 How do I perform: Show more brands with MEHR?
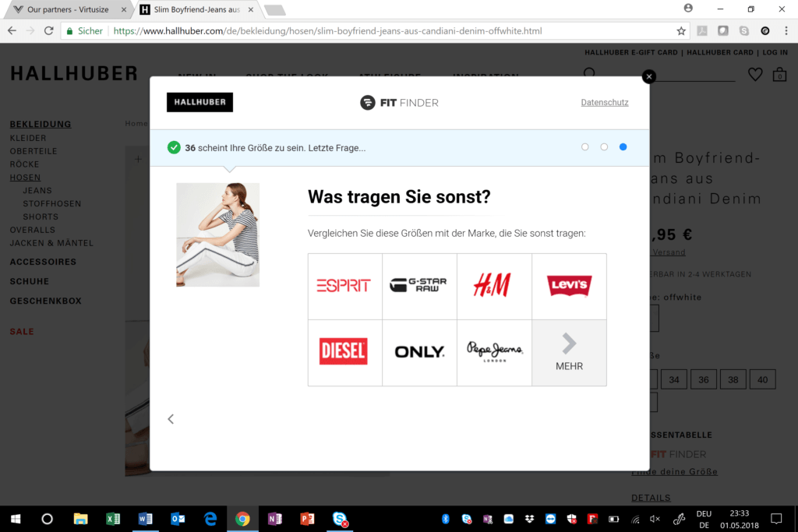point(569,353)
